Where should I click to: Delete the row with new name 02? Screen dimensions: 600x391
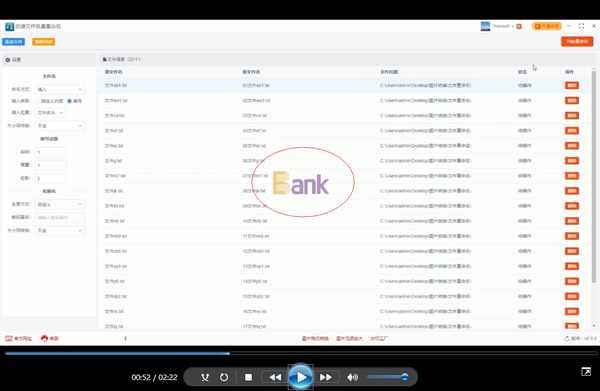(572, 101)
